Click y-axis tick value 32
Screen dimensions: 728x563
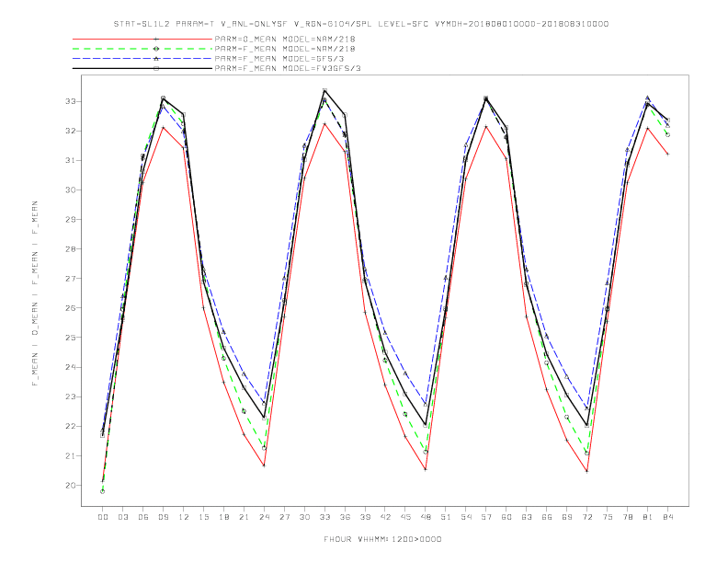[x=71, y=131]
